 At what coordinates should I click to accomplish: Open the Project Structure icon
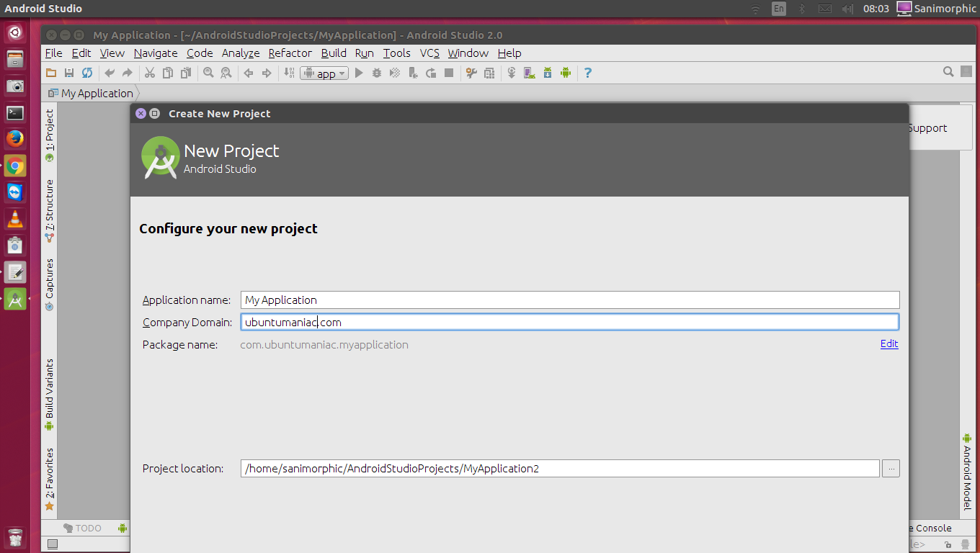pos(489,73)
